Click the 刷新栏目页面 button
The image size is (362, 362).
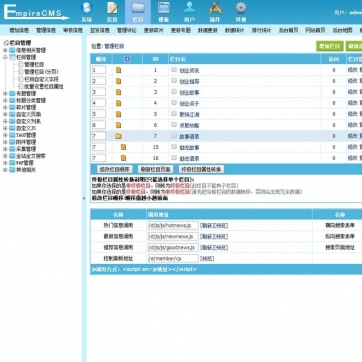tap(155, 169)
